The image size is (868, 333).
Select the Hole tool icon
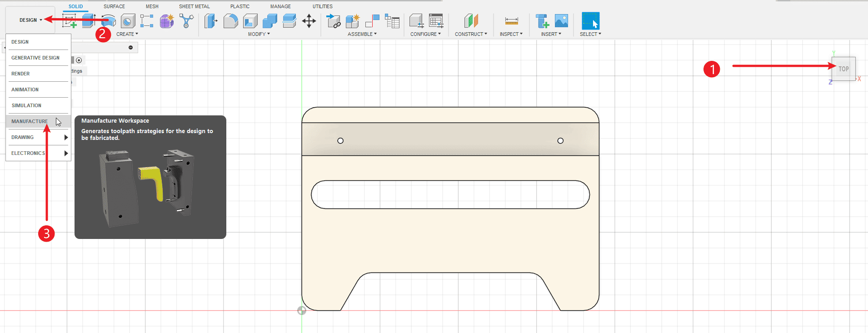click(128, 21)
